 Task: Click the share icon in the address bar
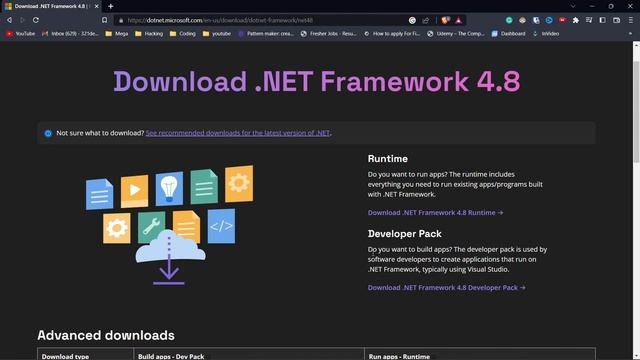pyautogui.click(x=426, y=20)
